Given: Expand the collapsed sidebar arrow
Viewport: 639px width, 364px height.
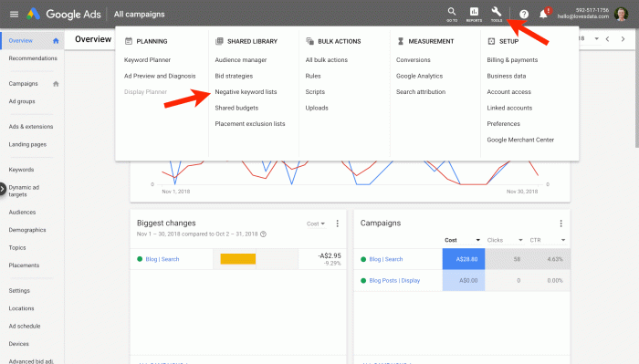Looking at the screenshot, I should point(3,189).
